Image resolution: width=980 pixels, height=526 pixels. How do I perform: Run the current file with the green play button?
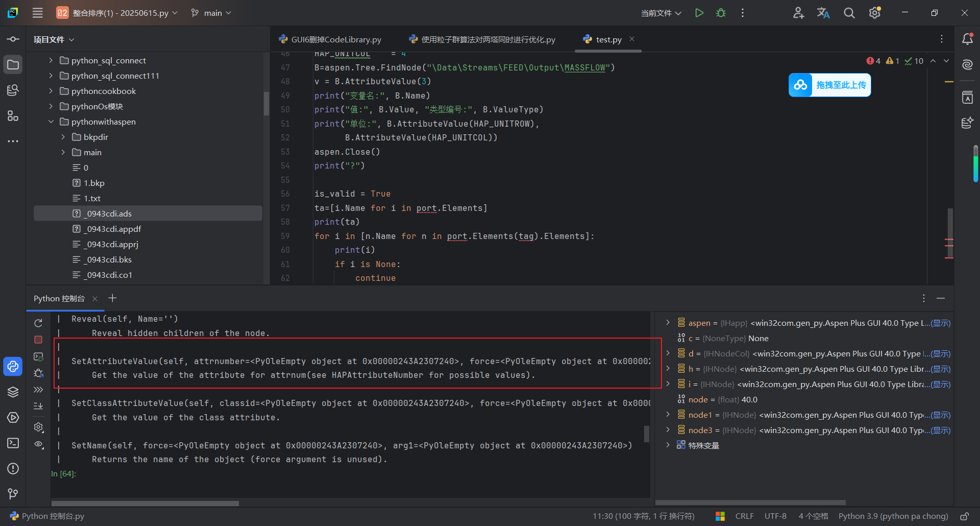[699, 13]
